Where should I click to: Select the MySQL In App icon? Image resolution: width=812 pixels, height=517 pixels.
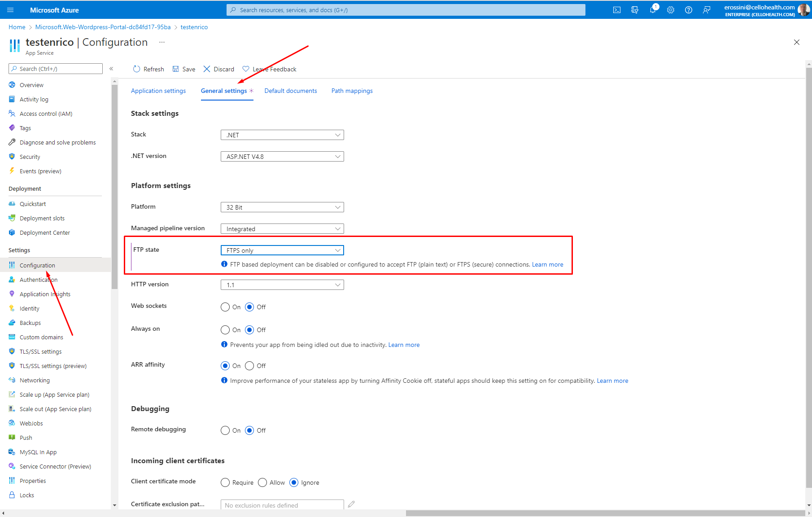12,452
